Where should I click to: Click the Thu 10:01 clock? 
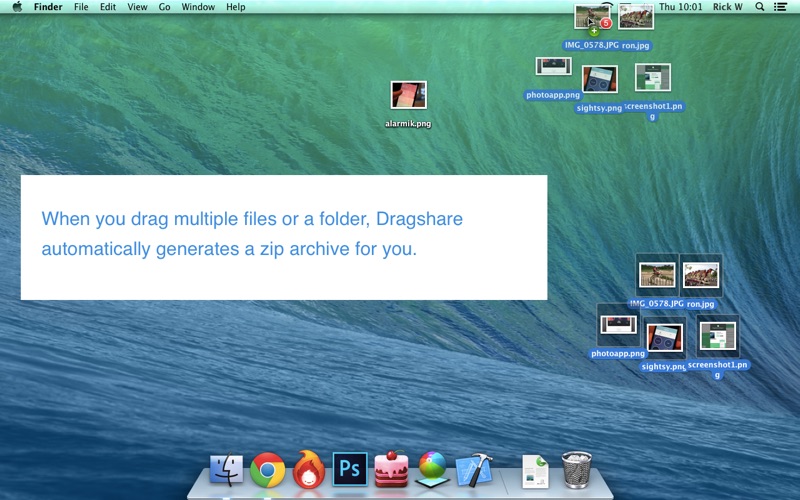click(x=681, y=7)
